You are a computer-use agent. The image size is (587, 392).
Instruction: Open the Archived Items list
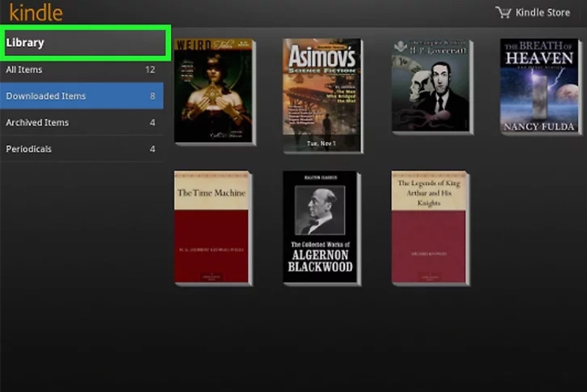81,122
